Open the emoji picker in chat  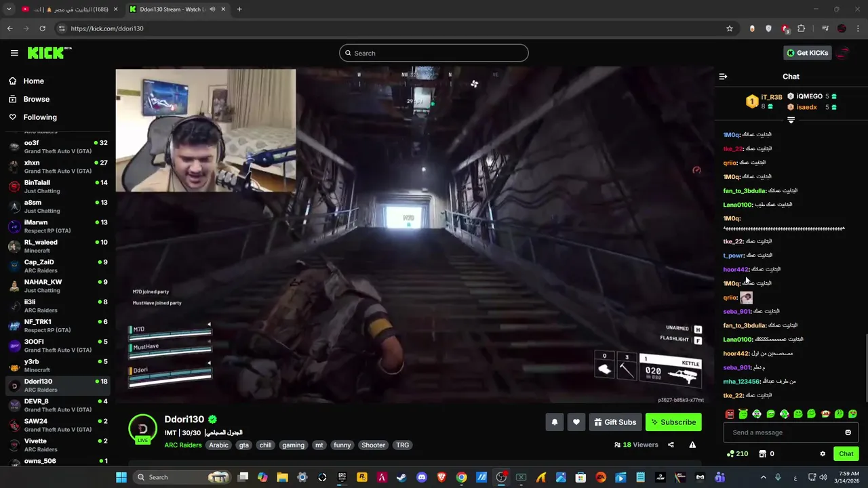pos(848,432)
